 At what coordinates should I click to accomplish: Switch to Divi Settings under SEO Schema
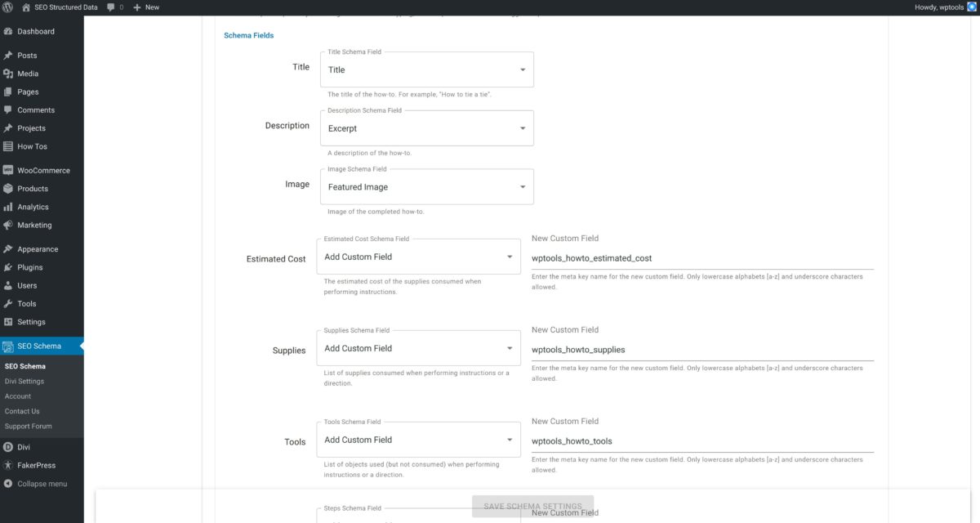coord(24,381)
